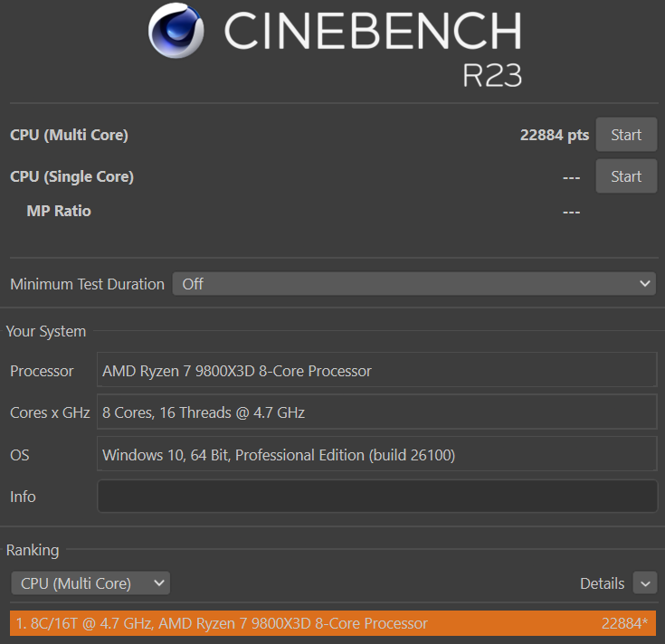Select the orange ranking row for Ryzen 7 9800X3D
665x644 pixels.
pos(333,623)
